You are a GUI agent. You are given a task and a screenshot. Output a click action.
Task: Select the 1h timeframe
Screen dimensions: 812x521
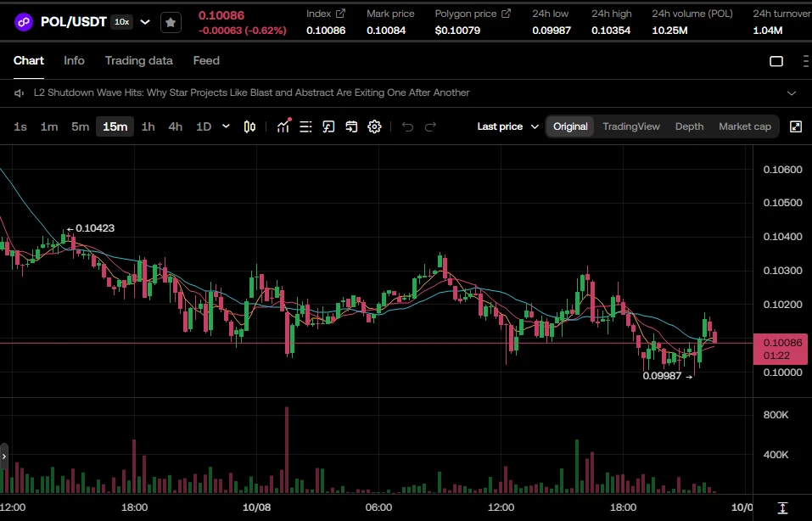point(148,126)
